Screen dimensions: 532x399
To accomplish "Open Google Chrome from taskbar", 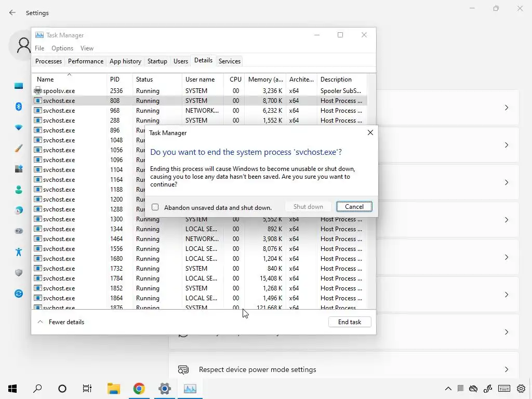I will [x=139, y=389].
